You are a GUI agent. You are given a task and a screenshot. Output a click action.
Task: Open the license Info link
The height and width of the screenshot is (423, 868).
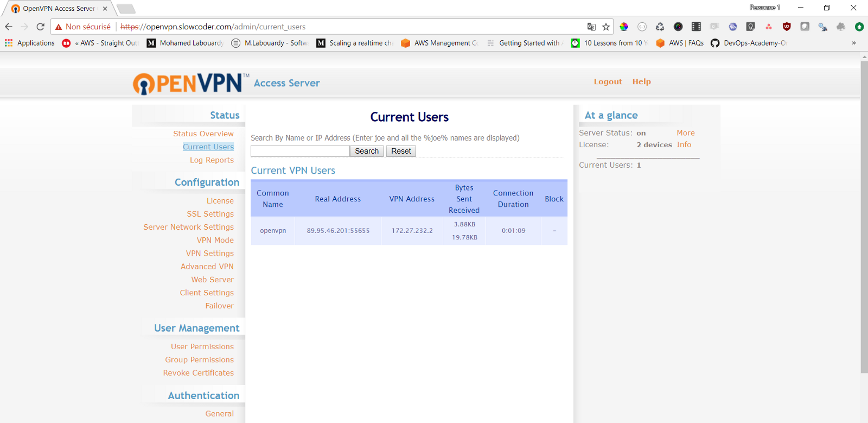(684, 145)
